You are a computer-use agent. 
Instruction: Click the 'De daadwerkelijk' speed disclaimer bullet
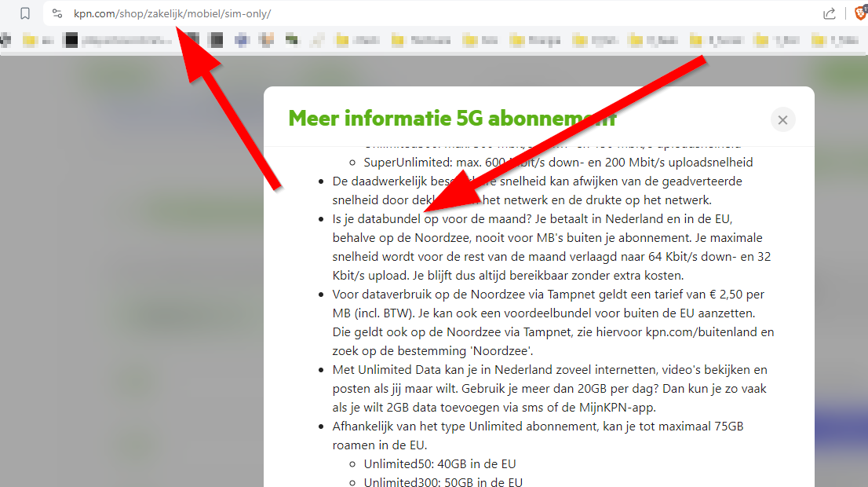537,191
